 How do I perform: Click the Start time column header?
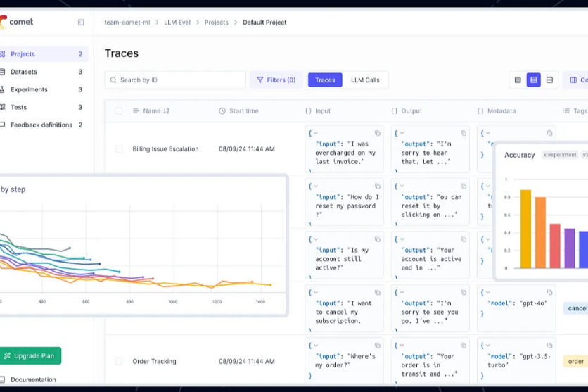tap(239, 110)
